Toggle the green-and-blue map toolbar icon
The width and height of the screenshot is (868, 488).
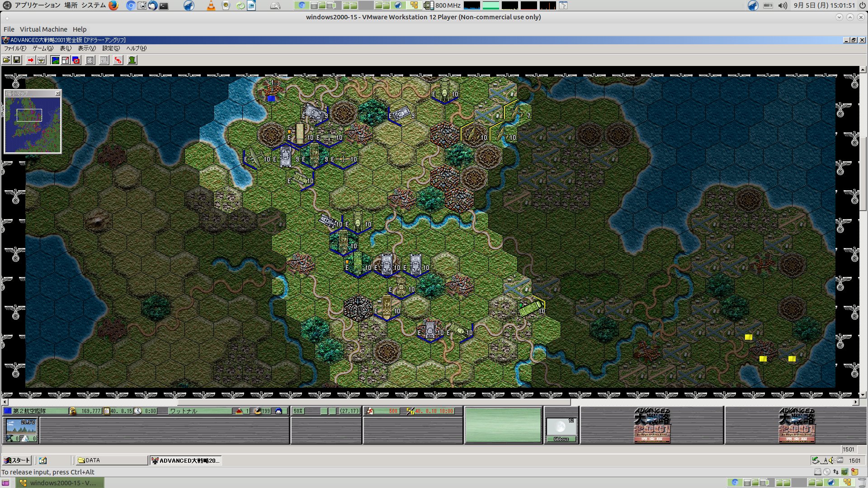click(55, 60)
